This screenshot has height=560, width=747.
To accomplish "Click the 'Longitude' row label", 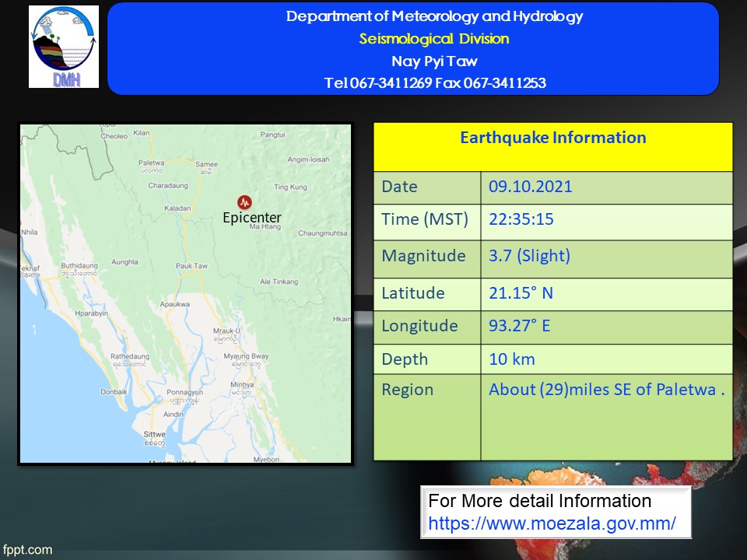I will [419, 326].
